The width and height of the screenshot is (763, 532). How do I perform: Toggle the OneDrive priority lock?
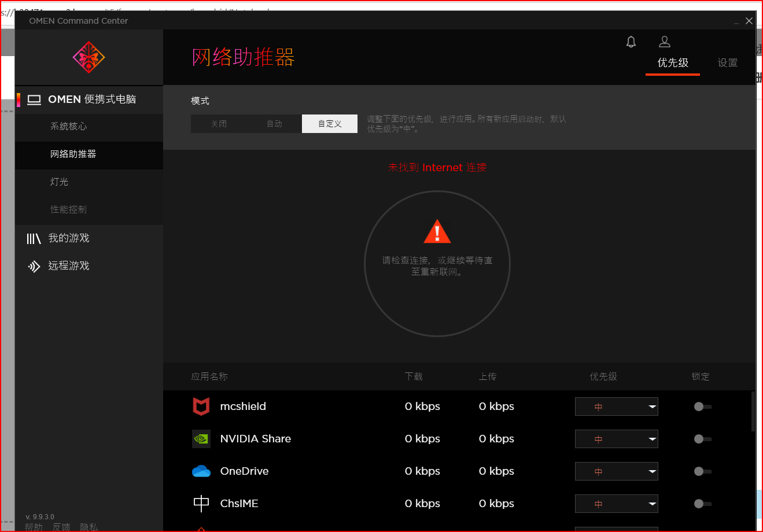click(702, 471)
